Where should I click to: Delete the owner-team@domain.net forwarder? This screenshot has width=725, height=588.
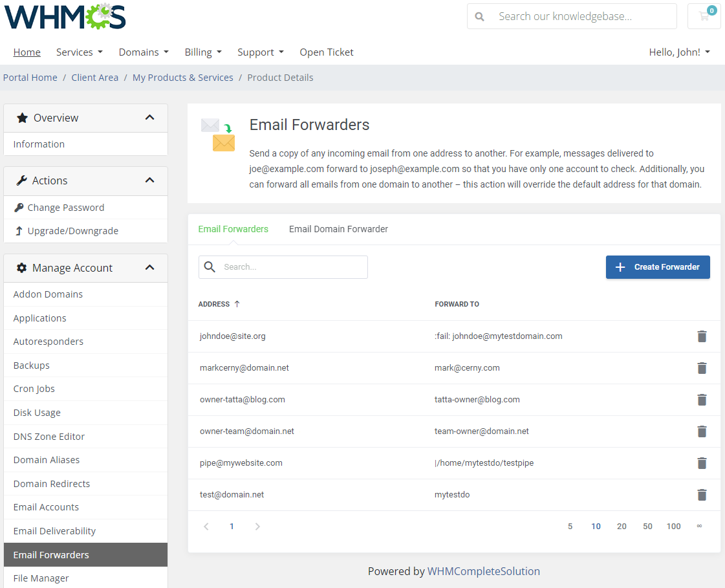[x=702, y=431]
